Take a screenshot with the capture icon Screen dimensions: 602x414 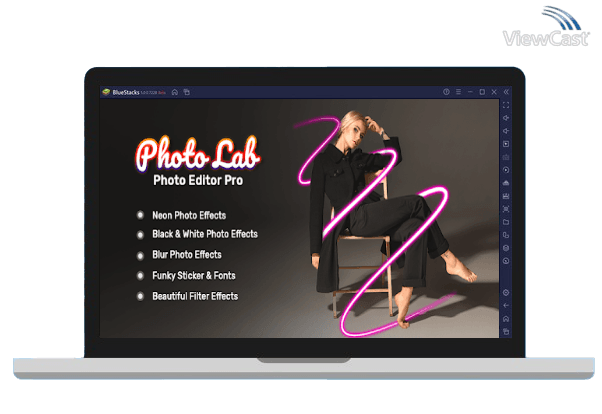pos(506,209)
